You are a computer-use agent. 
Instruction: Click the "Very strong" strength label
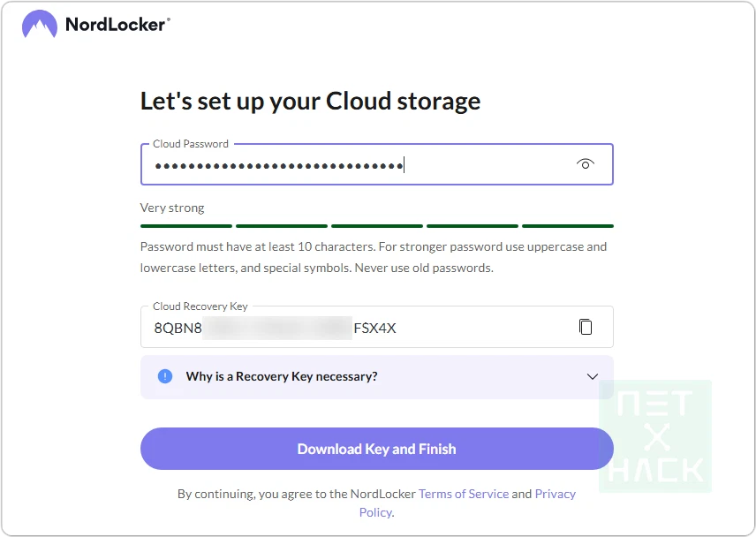tap(172, 208)
